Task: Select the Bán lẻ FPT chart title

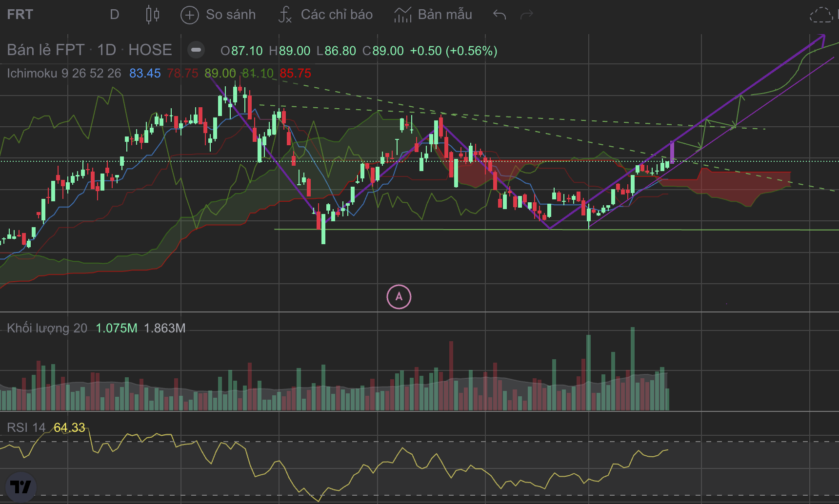Action: pos(89,50)
